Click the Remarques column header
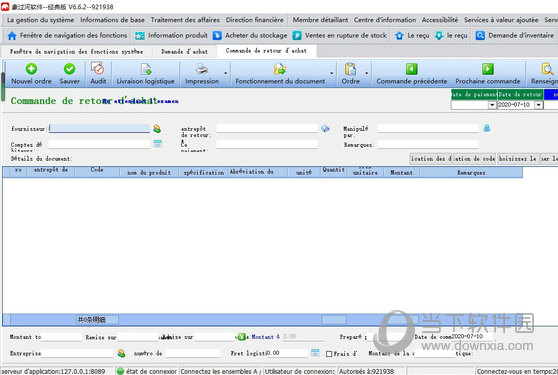This screenshot has height=375, width=558. click(471, 172)
